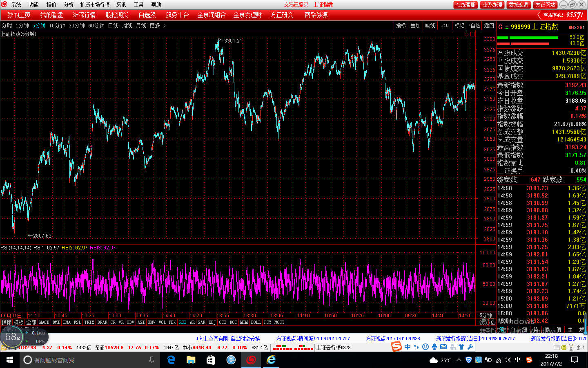Open the Sogou skin shirt icon
588x368 pixels.
[x=461, y=347]
